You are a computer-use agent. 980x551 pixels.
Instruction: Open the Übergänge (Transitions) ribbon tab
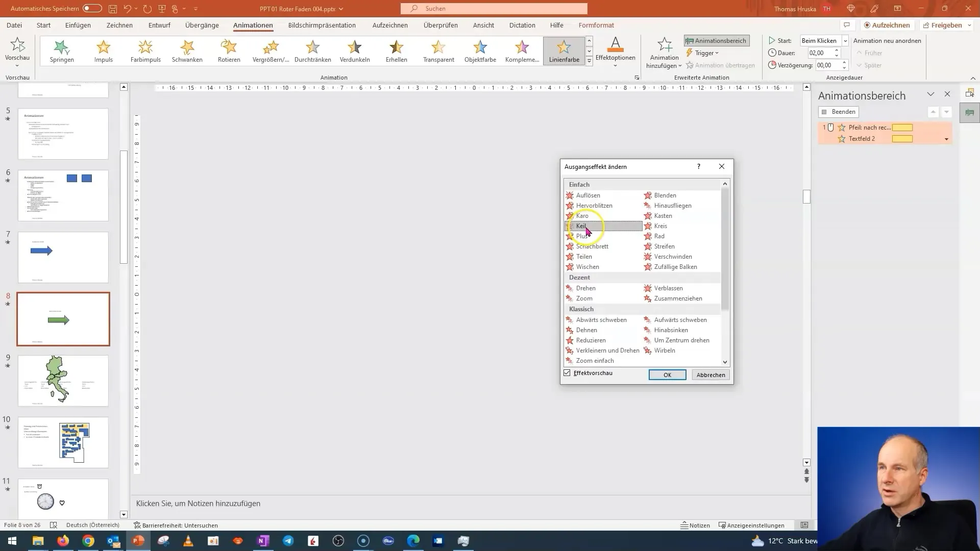point(202,25)
